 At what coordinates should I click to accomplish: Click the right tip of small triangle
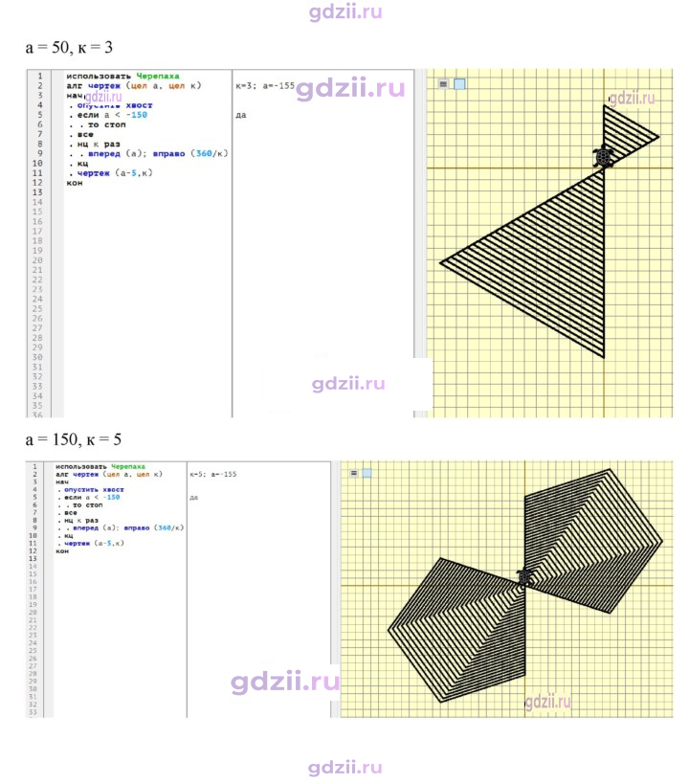(x=658, y=136)
